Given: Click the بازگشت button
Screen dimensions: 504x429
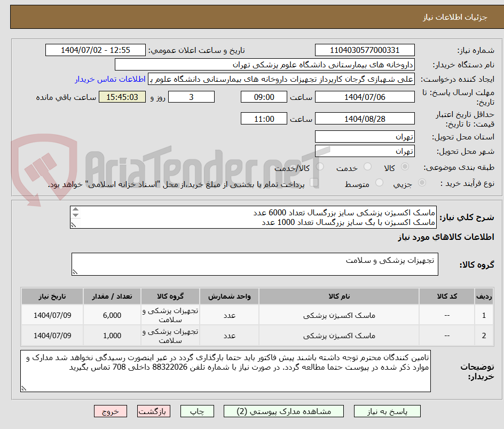Looking at the screenshot, I should 153,411.
